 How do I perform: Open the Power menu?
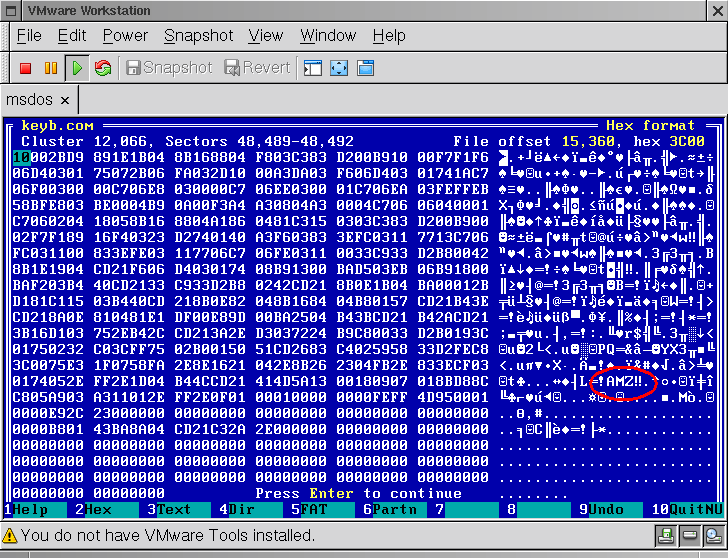tap(125, 36)
